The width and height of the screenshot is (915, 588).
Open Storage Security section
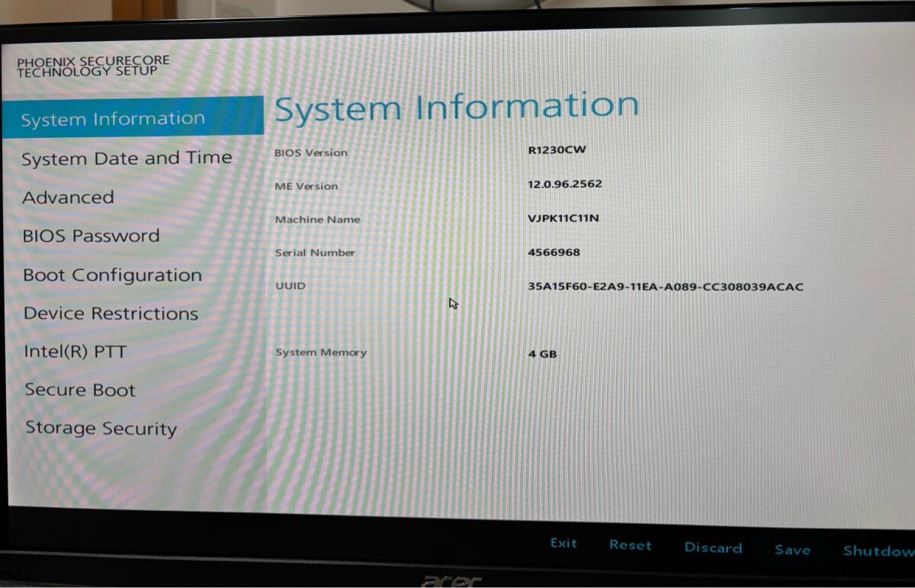coord(101,429)
